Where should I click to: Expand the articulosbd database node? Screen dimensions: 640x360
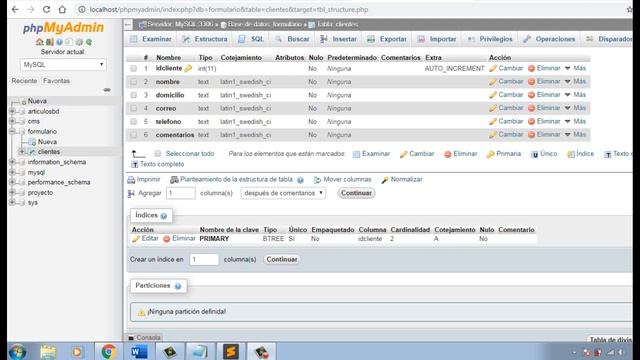[x=12, y=111]
